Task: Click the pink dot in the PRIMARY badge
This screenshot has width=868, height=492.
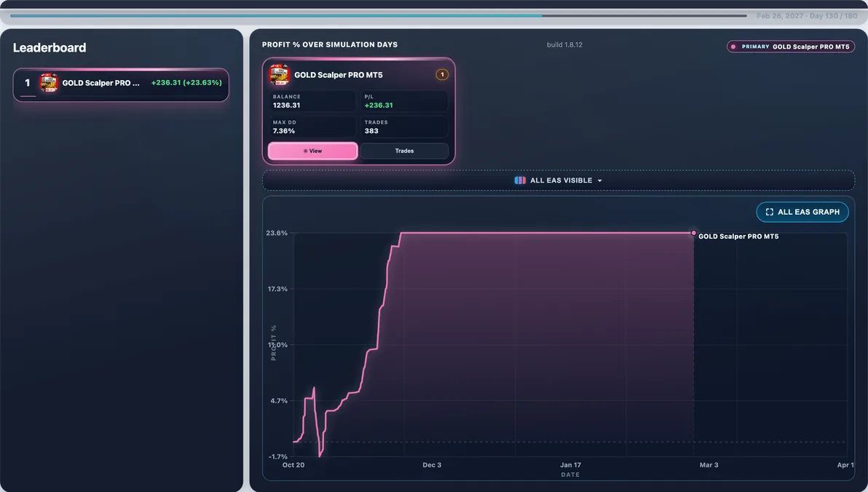Action: (x=733, y=47)
